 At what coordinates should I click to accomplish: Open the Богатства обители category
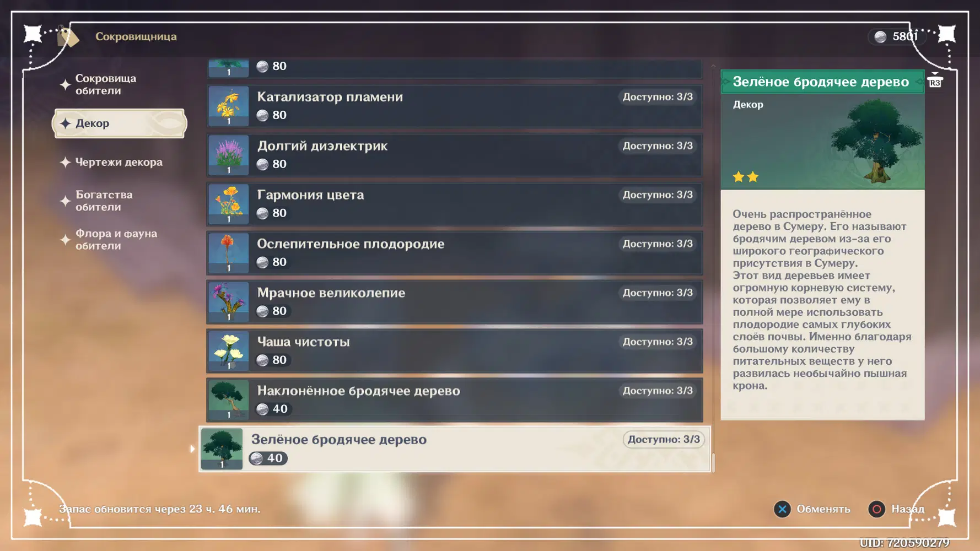[x=104, y=201]
